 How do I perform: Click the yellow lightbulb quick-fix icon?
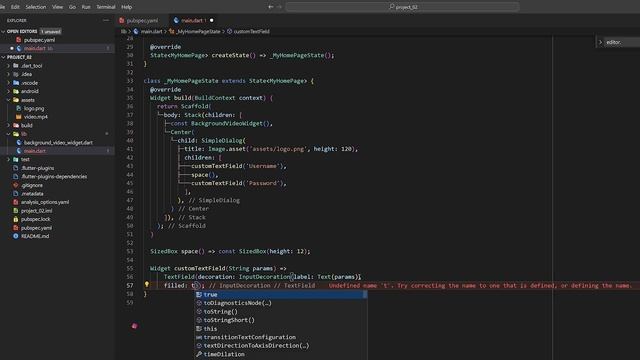pos(147,284)
